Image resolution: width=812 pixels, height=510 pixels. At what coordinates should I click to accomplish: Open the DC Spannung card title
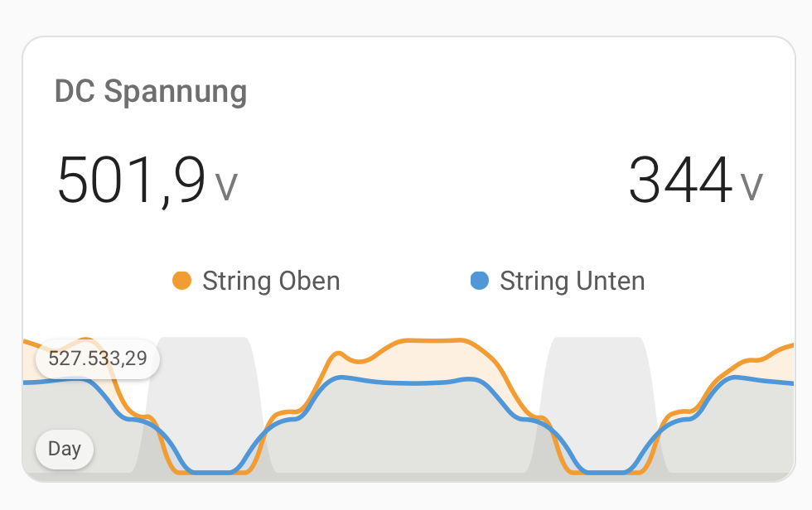click(151, 91)
